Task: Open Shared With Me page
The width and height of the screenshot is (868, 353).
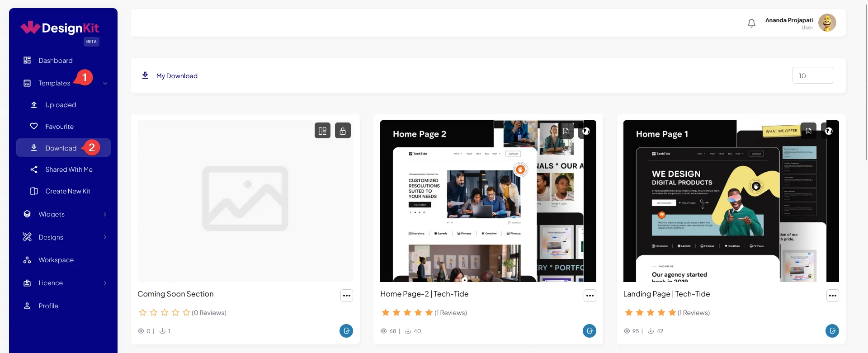Action: (63, 169)
